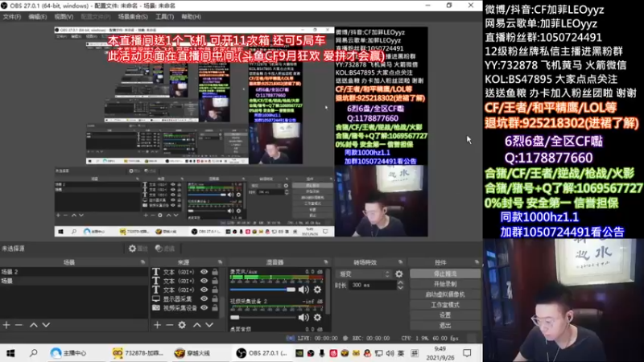Hide the topmost 文本 (GDI+) source
644x362 pixels.
point(204,272)
